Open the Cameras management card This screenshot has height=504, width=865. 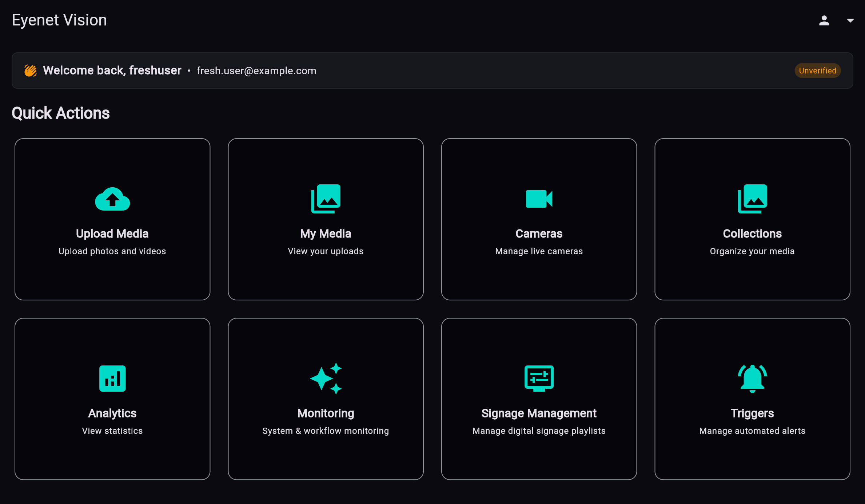click(x=539, y=219)
